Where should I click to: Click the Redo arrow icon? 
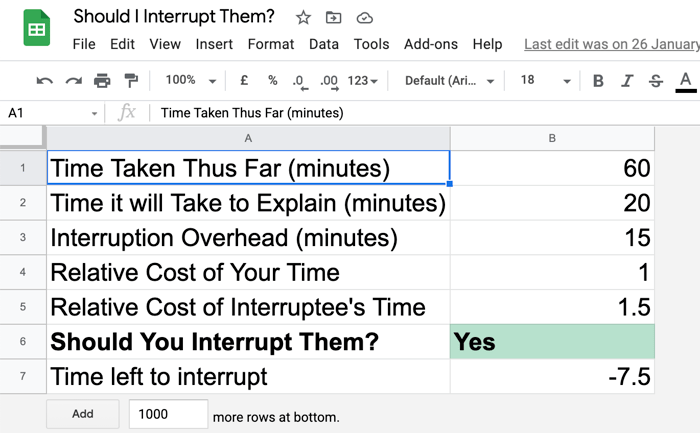click(74, 81)
